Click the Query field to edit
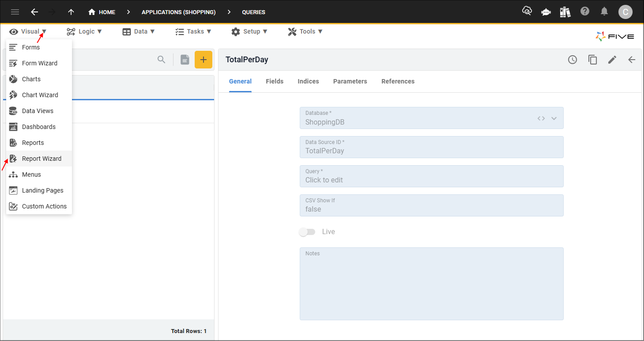 click(x=431, y=176)
